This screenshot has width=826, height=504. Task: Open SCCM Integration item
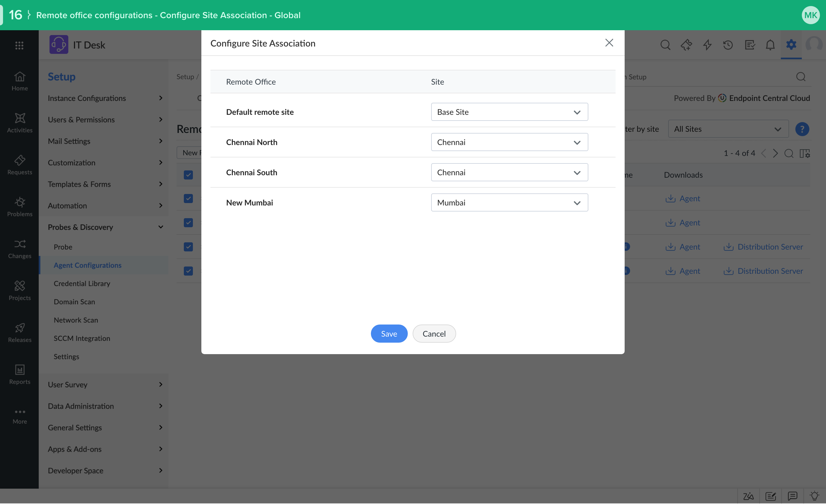coord(82,338)
